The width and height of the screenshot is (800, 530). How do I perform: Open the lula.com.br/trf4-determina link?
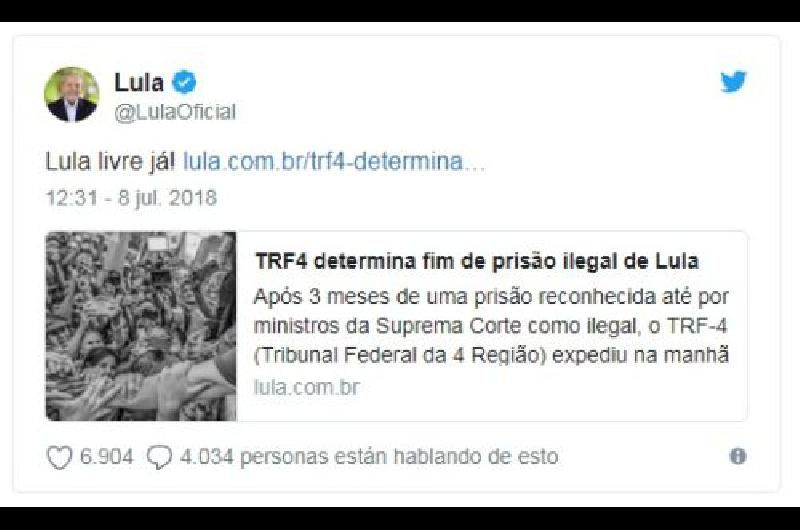[334, 162]
